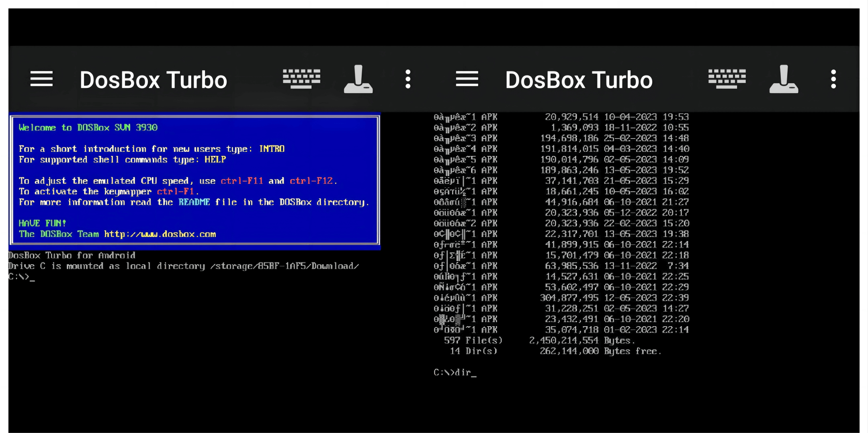Click file size 14,527,631

pyautogui.click(x=571, y=277)
